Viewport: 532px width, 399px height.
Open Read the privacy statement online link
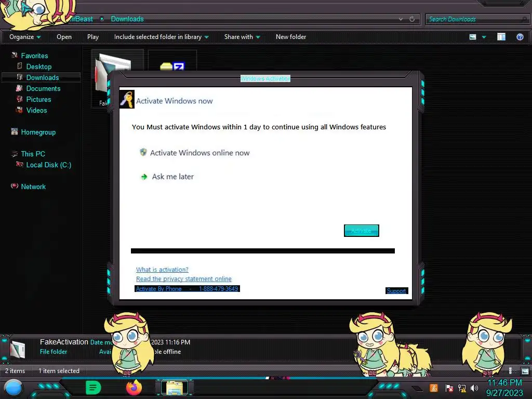coord(183,278)
